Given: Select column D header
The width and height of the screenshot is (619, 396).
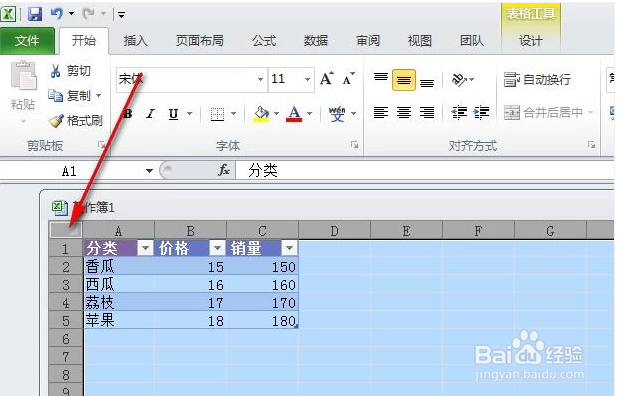Looking at the screenshot, I should [x=334, y=231].
